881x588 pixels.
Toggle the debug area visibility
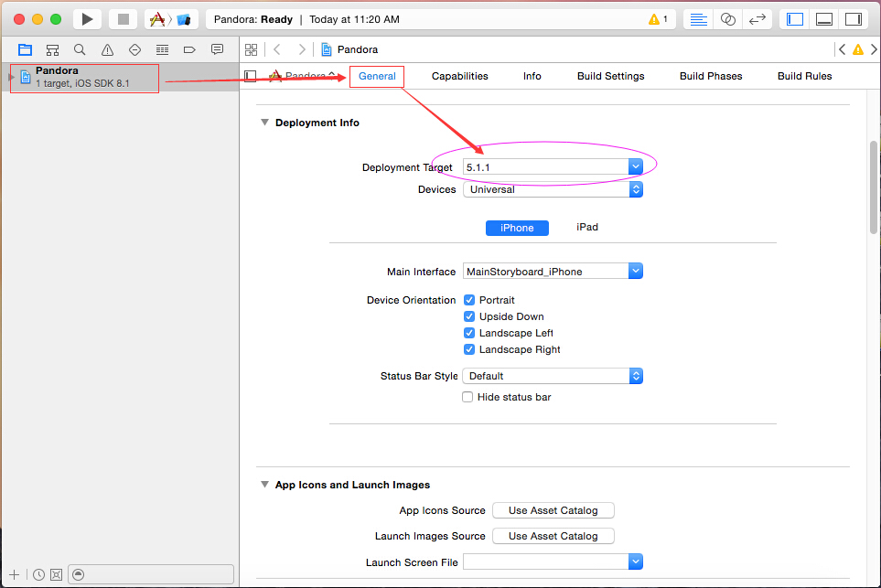pyautogui.click(x=824, y=19)
